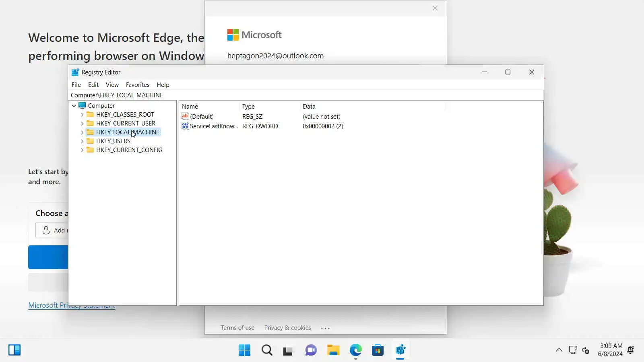Open the File menu in Registry Editor
Screen dimensions: 644x362
pos(76,85)
